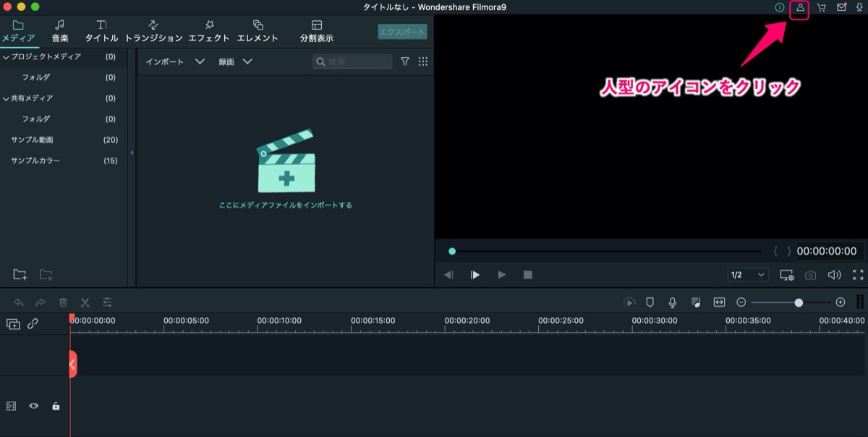The width and height of the screenshot is (868, 437).
Task: Open the タイトル tab
Action: 101,31
